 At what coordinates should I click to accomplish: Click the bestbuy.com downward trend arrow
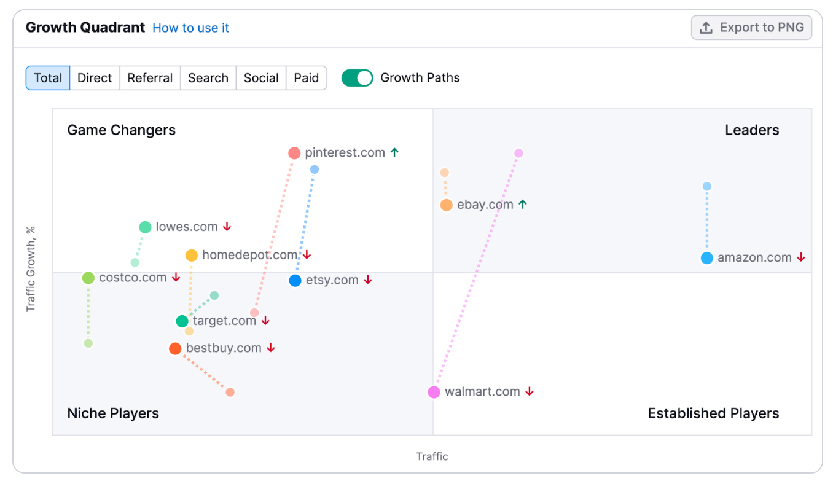(271, 348)
